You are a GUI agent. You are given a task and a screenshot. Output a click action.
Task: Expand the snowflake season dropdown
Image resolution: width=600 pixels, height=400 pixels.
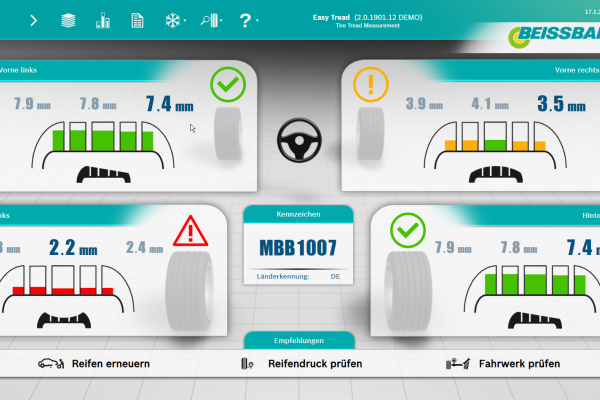click(x=174, y=20)
